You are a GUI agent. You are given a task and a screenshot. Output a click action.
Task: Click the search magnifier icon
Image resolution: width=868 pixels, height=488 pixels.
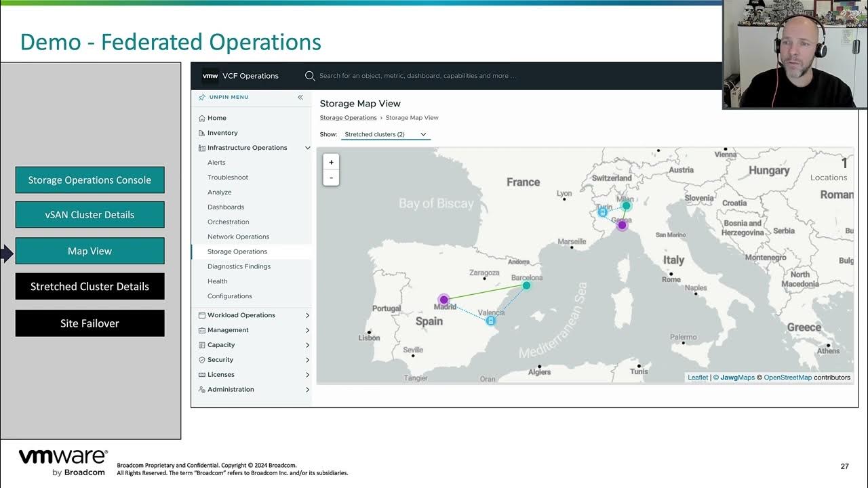pyautogui.click(x=310, y=76)
